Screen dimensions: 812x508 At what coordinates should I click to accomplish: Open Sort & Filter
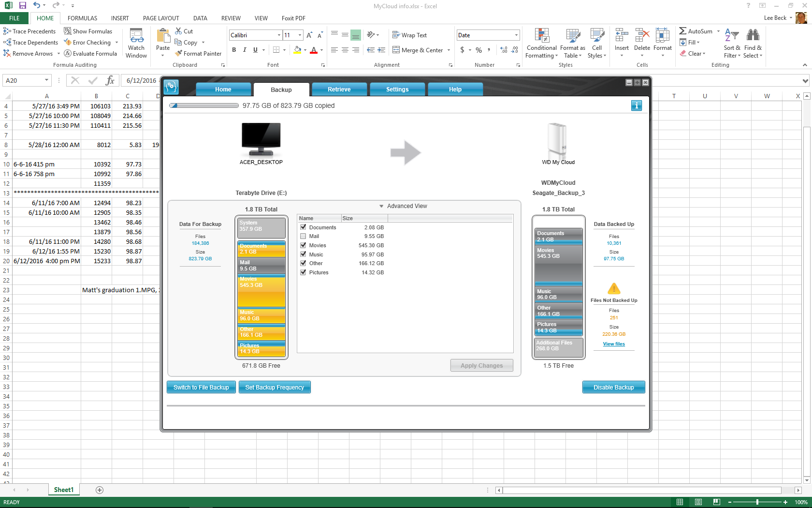point(732,43)
